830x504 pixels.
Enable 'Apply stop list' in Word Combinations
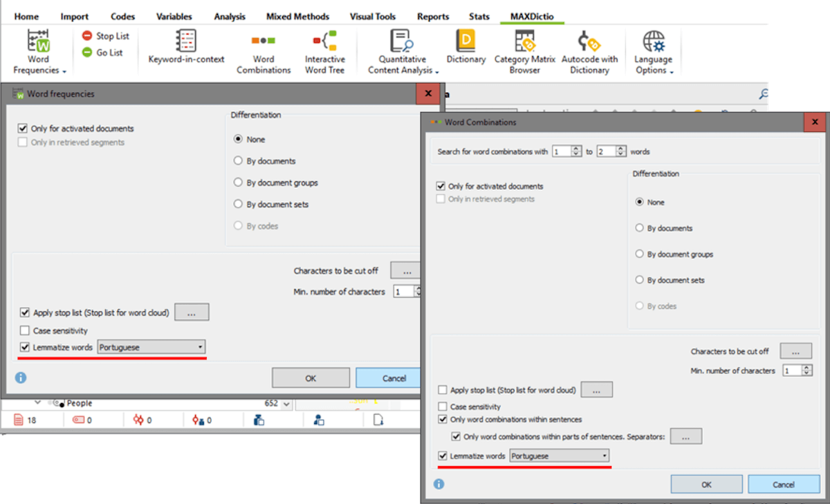pyautogui.click(x=443, y=390)
